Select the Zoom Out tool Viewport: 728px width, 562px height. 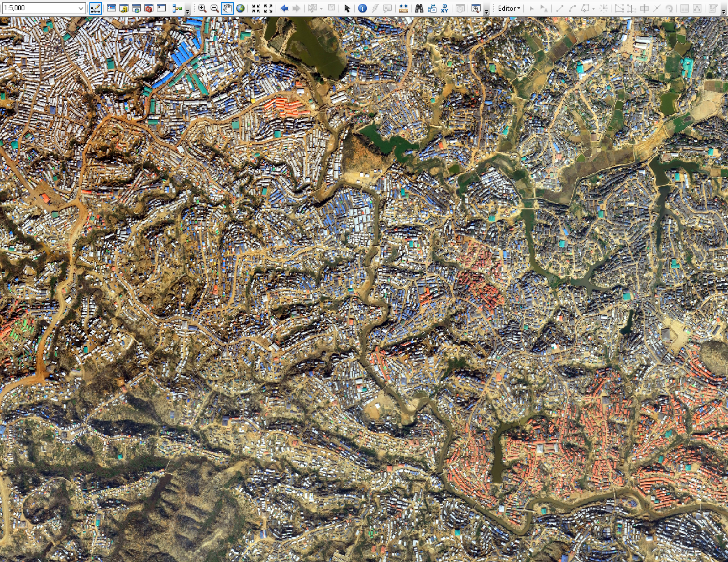coord(215,8)
